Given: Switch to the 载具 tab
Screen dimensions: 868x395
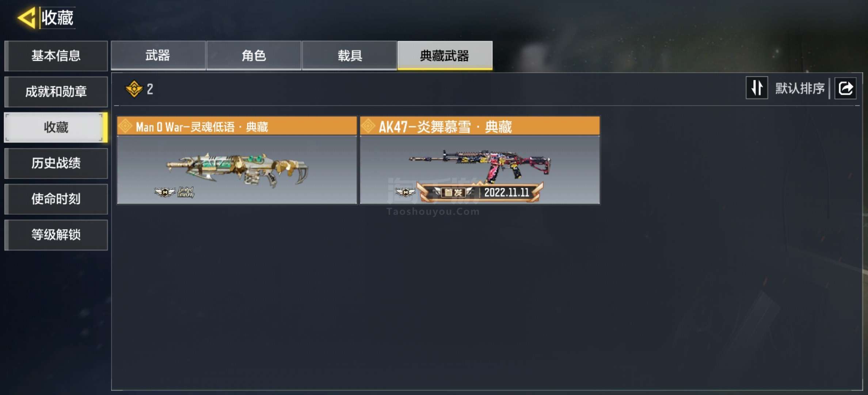Looking at the screenshot, I should (x=350, y=55).
